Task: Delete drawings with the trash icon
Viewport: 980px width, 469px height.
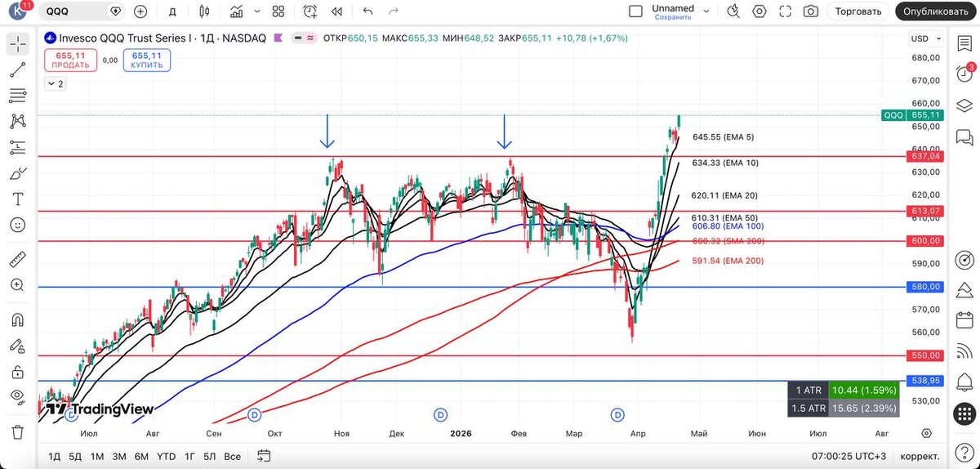Action: point(17,431)
